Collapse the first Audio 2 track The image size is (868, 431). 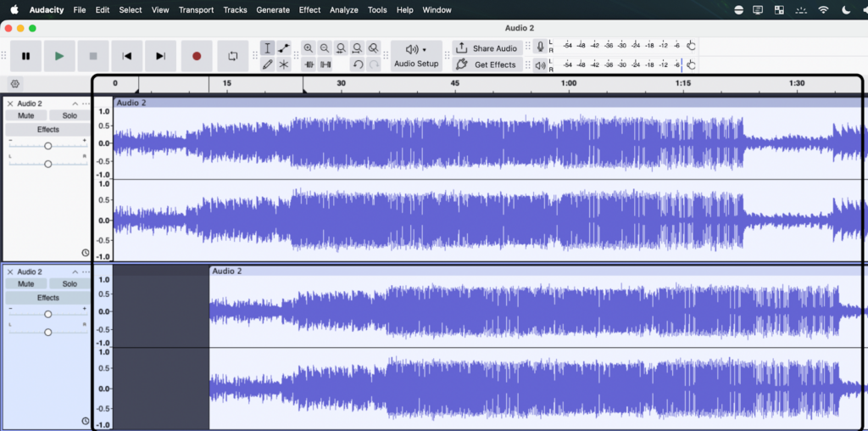(75, 104)
